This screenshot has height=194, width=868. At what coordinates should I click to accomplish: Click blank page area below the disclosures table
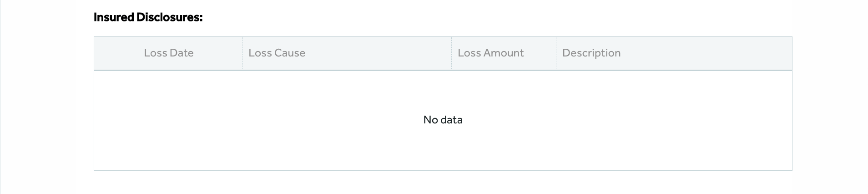(x=443, y=183)
